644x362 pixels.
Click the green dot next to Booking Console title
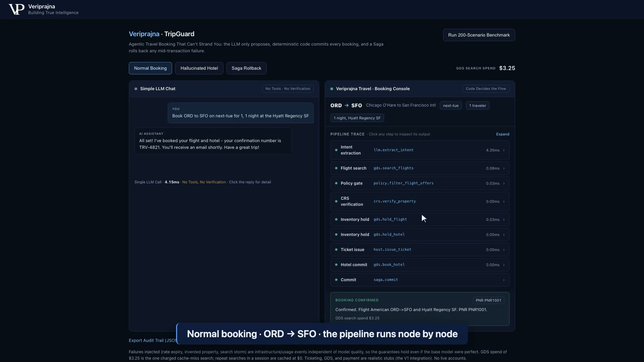click(x=332, y=89)
